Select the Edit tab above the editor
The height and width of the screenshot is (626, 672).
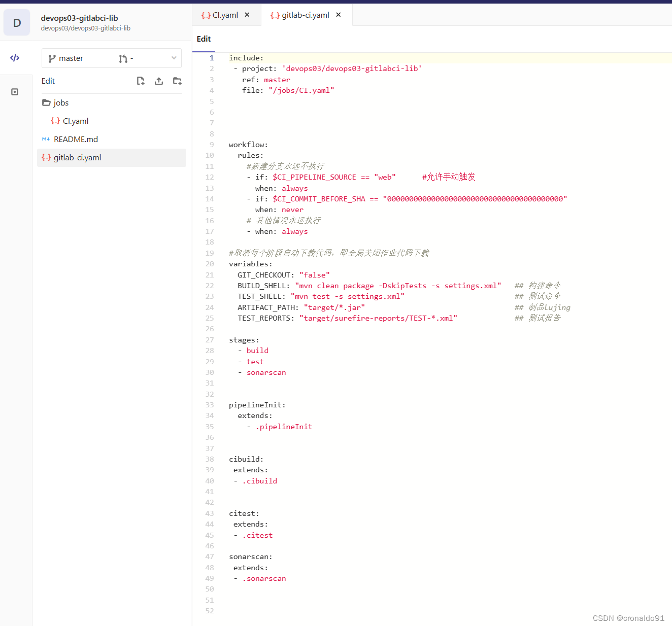pyautogui.click(x=204, y=39)
